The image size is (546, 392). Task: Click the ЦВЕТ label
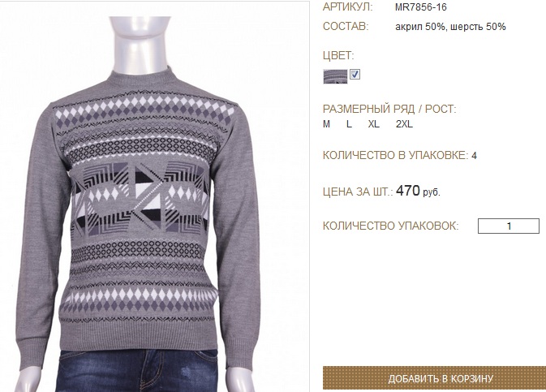(338, 55)
